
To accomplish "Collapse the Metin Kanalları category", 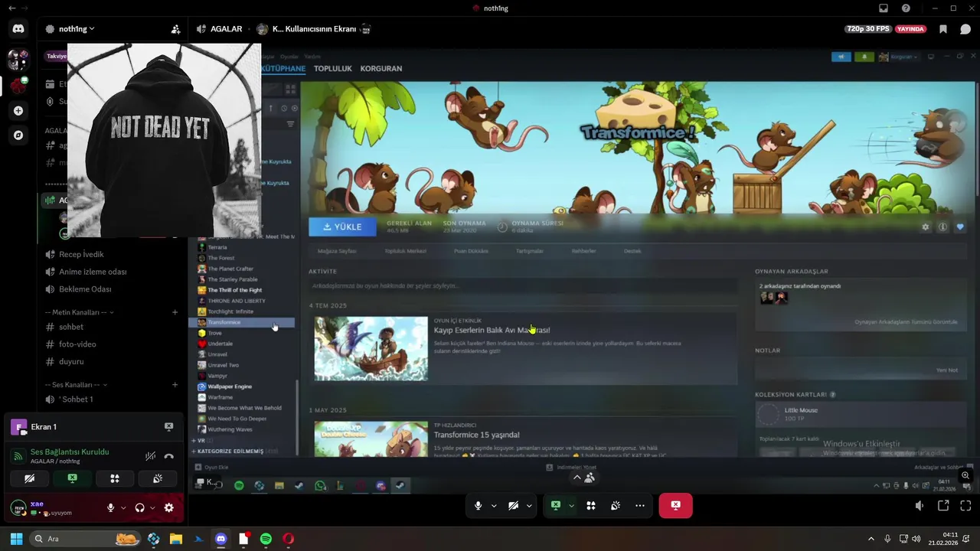I will 80,312.
